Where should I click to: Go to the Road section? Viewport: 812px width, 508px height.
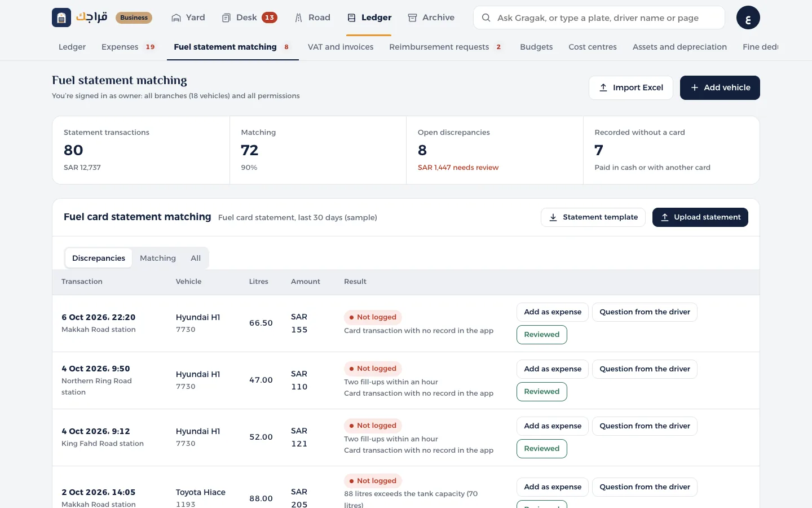312,17
